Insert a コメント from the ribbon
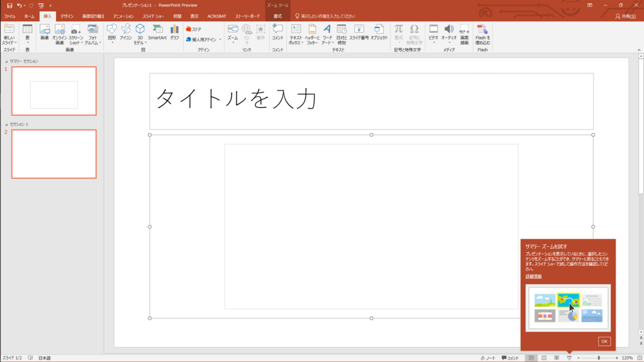644x362 pixels. (x=277, y=32)
